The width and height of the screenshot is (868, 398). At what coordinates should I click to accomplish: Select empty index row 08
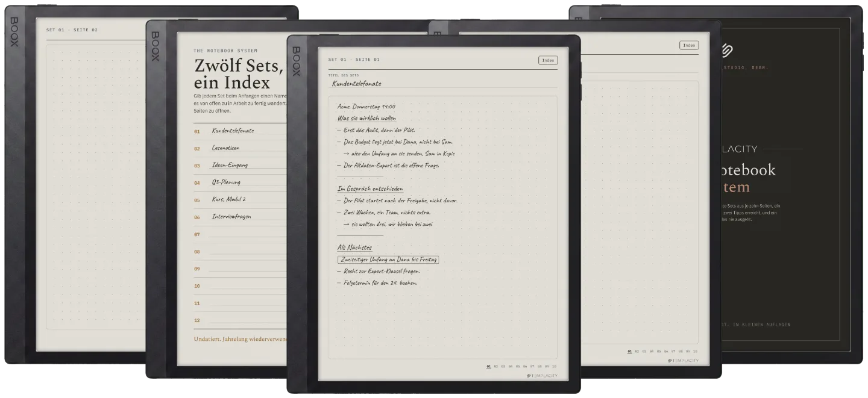(240, 252)
